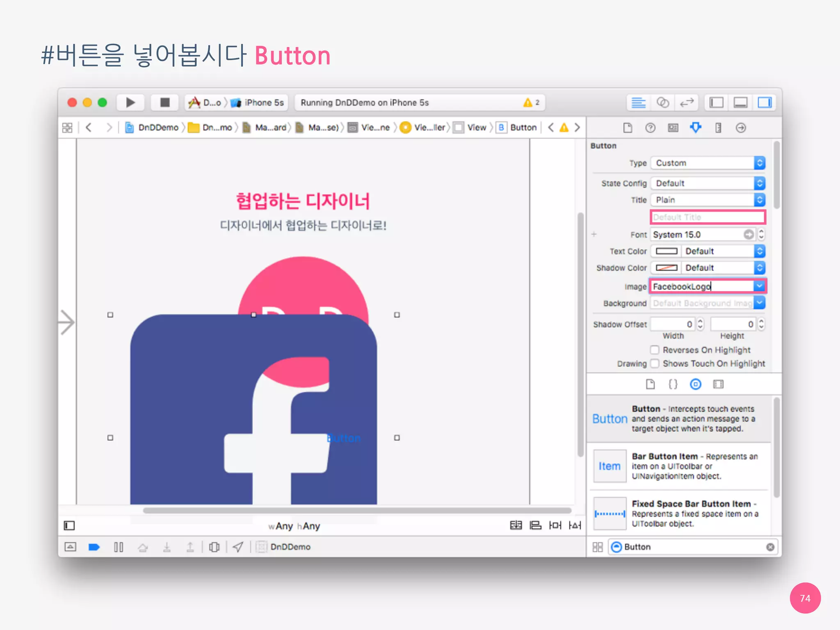
Task: Open the Ma...ard storyboard breadcrumb
Action: pos(265,128)
